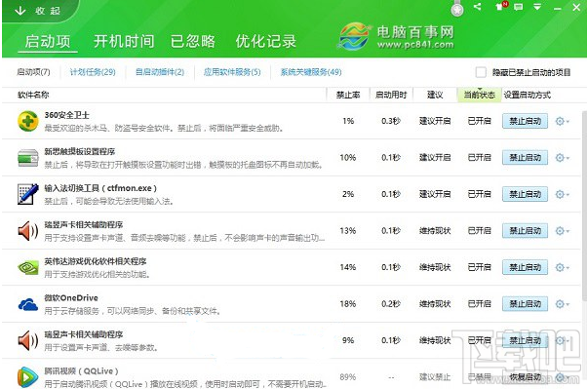Click the vertical scrollbar of the list

point(584,206)
